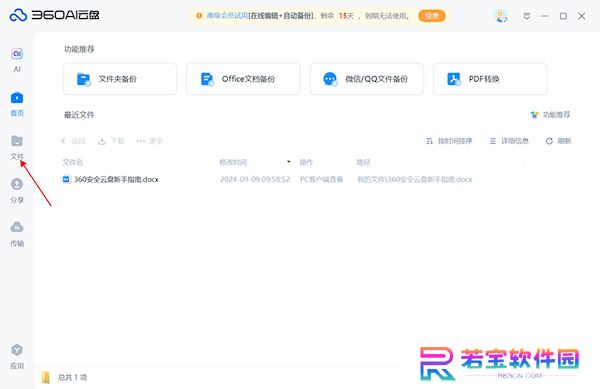Viewport: 600px width, 389px height.
Task: Click the 功能推荐 link beside recent files
Action: pyautogui.click(x=551, y=115)
